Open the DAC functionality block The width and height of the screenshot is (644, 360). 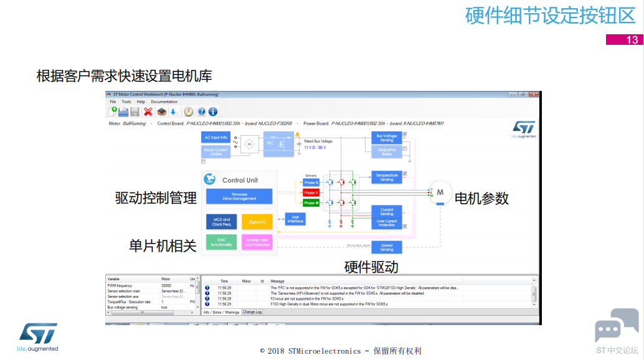coord(221,242)
